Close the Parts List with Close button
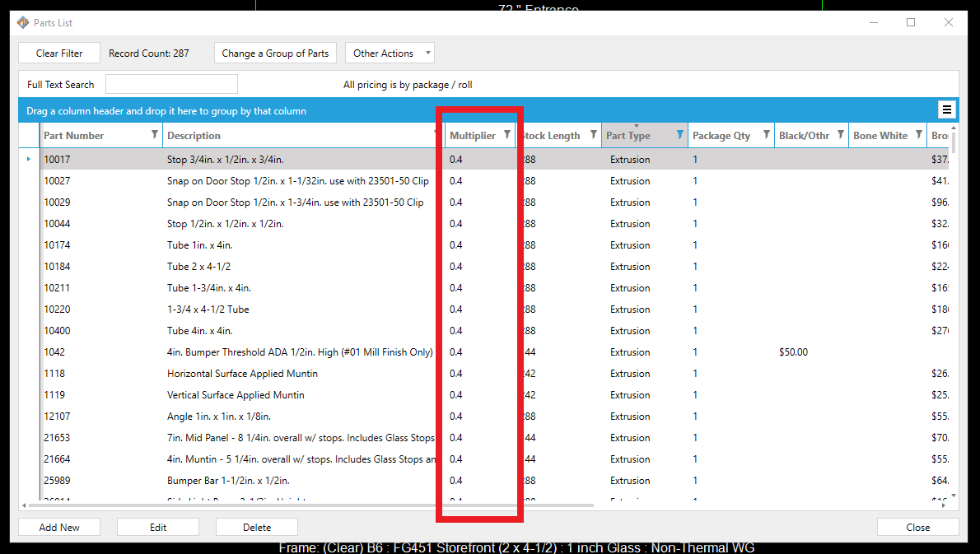 [918, 527]
